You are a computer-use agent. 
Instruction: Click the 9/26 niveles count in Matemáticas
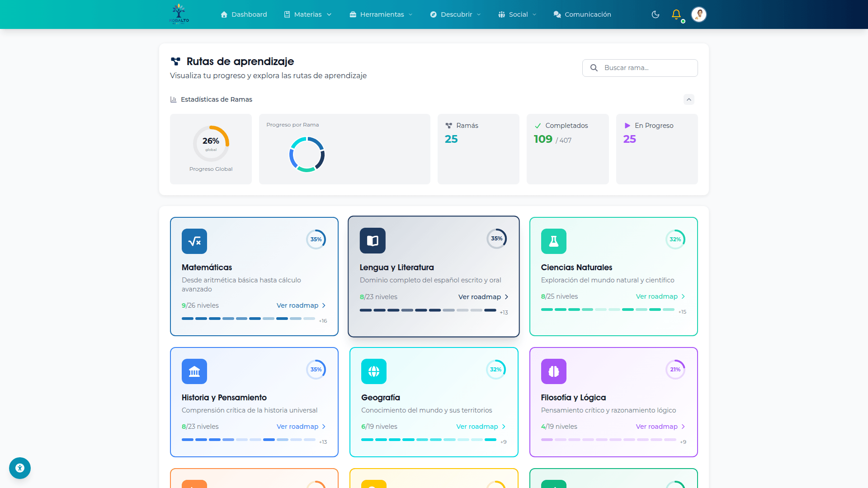(x=200, y=305)
